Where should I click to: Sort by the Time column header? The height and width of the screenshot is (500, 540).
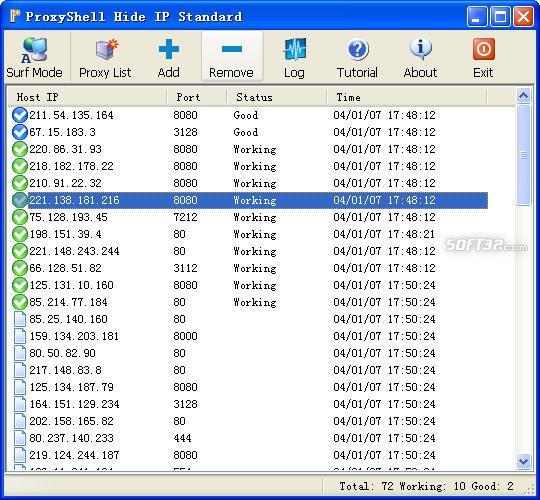point(407,97)
